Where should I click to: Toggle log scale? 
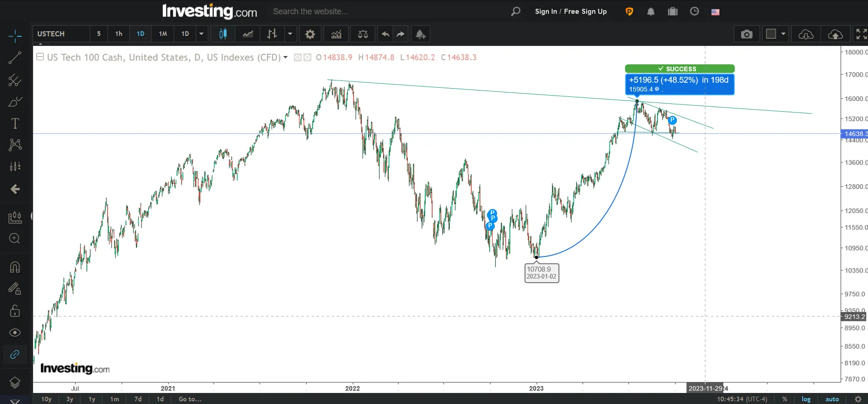point(806,399)
